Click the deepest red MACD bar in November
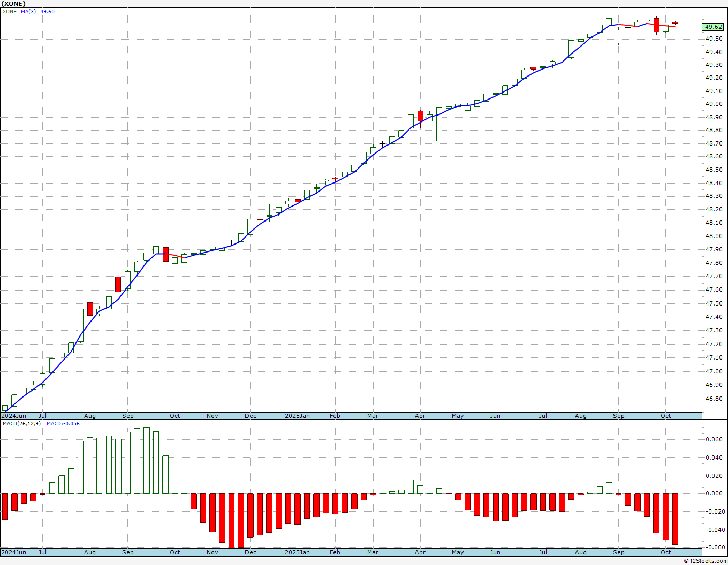Viewport: 728px width, 565px height. click(x=232, y=521)
